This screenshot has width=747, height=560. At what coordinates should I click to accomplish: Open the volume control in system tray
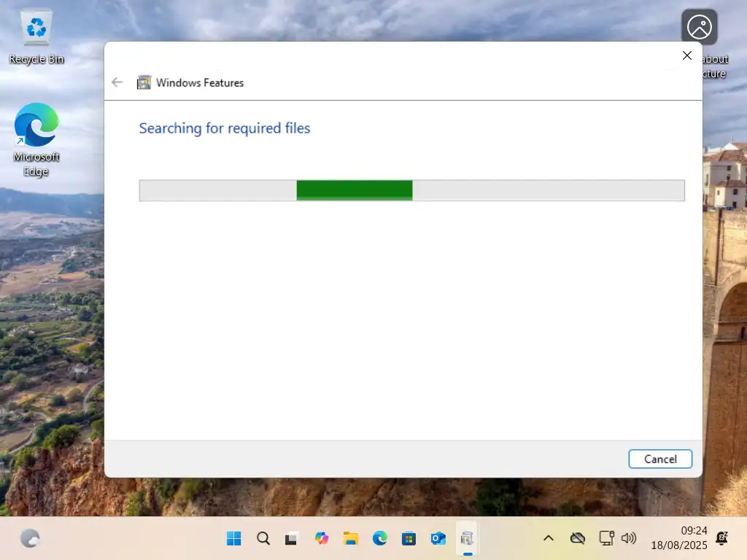[628, 539]
